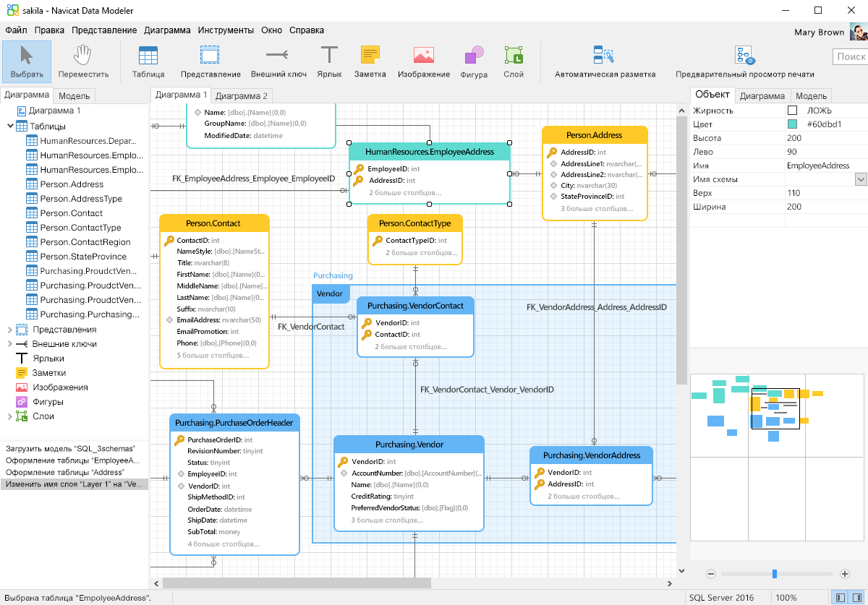The width and height of the screenshot is (868, 605).
Task: Click the status bar right view icon
Action: pyautogui.click(x=856, y=598)
